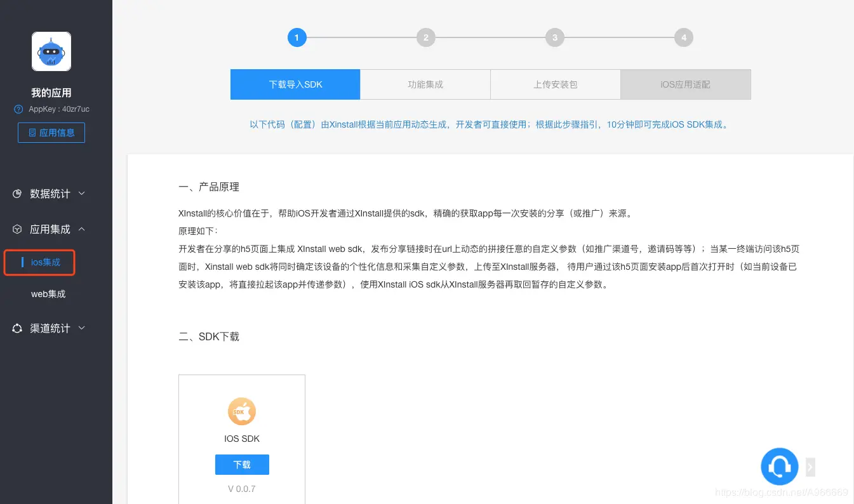Collapse the 应用集成 menu chevron
This screenshot has height=504, width=854.
click(x=81, y=229)
